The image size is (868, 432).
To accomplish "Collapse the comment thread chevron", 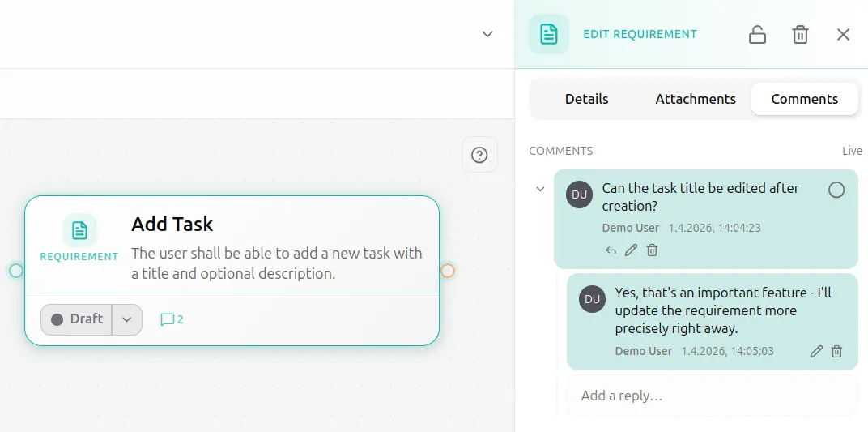I will point(540,189).
